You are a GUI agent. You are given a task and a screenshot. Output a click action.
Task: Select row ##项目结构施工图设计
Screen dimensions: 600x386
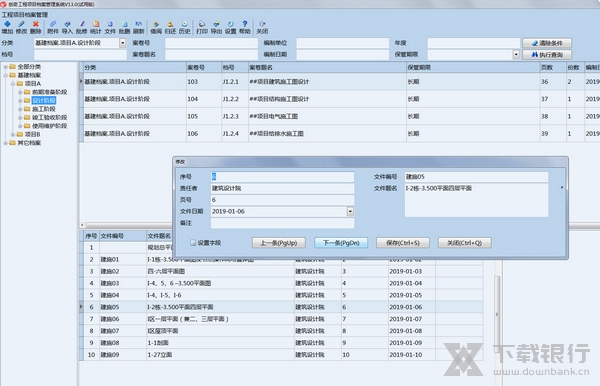(339, 99)
